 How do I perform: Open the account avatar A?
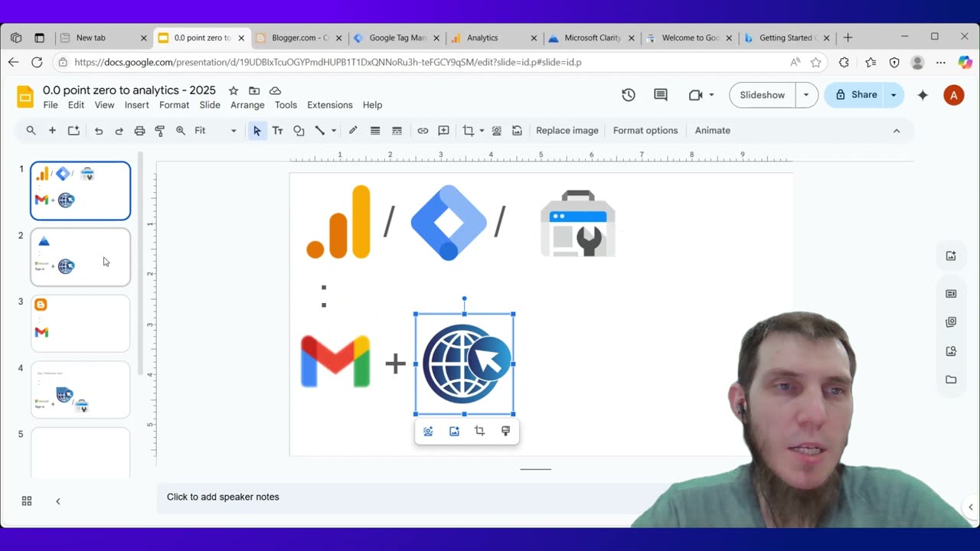953,95
